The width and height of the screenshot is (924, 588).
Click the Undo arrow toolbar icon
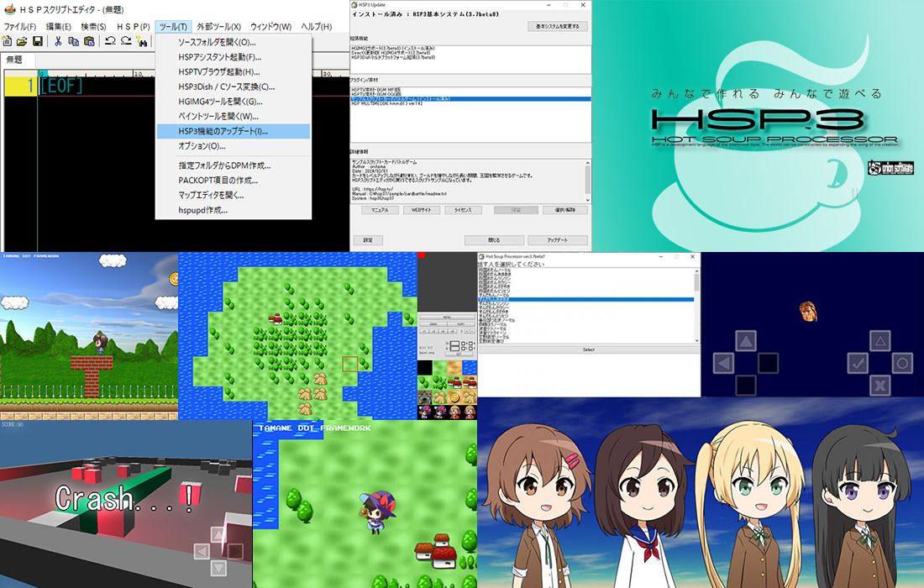point(110,40)
